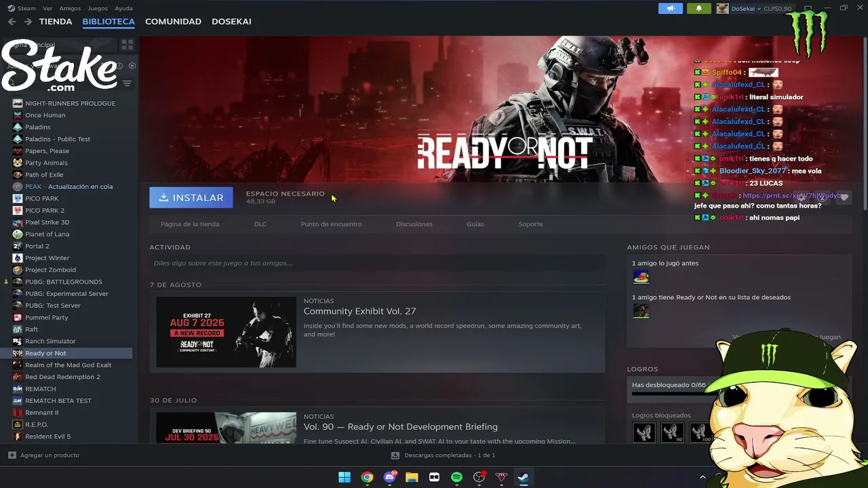Click the Steam icon in the taskbar

click(523, 477)
